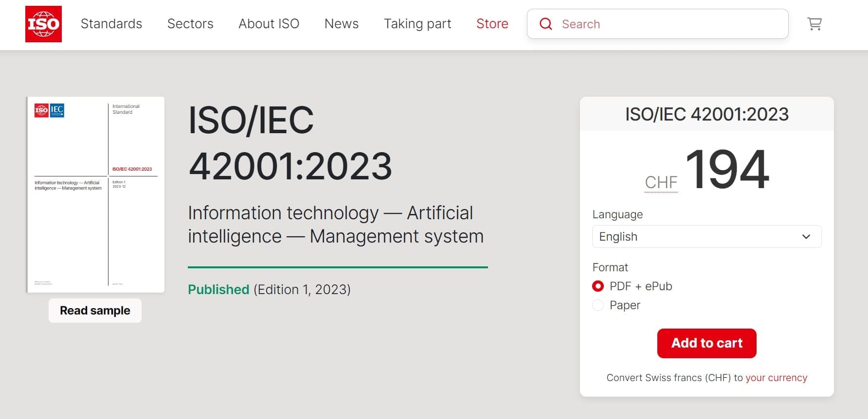Click the CHF currency abbreviation

[x=661, y=182]
